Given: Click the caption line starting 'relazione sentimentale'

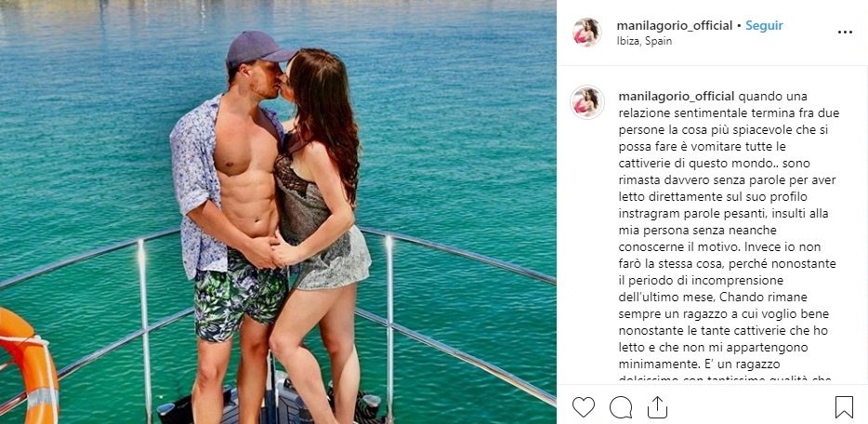Looking at the screenshot, I should pos(729,113).
